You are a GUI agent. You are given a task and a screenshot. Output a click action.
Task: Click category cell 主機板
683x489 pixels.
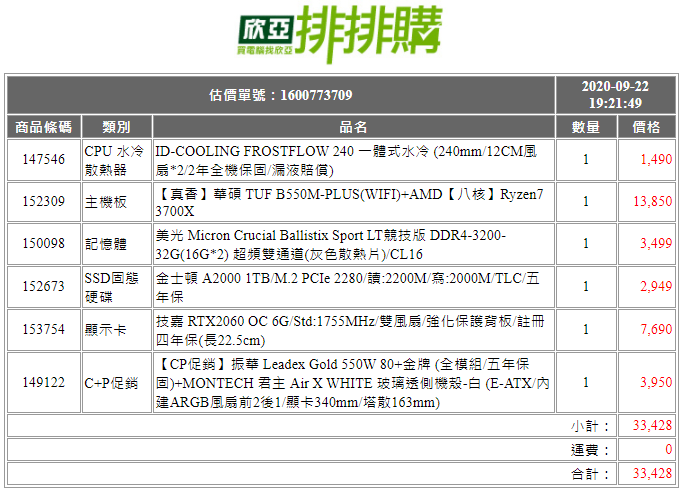click(116, 202)
